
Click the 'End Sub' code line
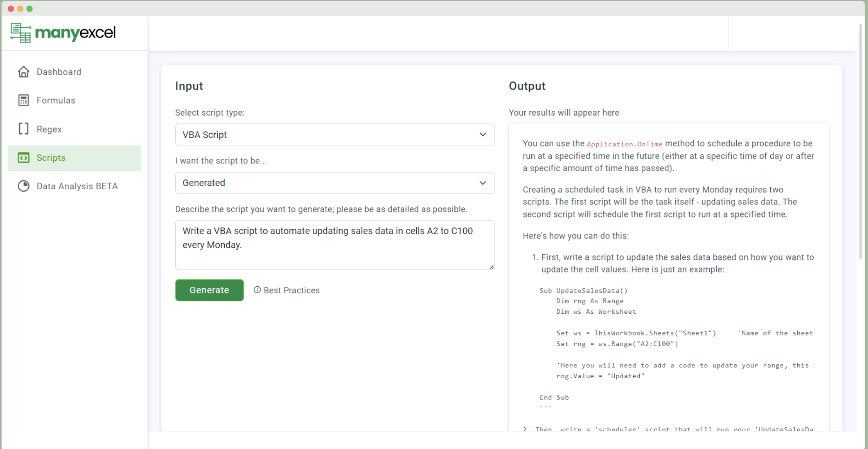[554, 397]
